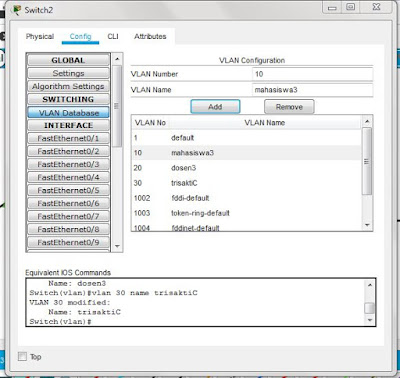This screenshot has width=400, height=378.
Task: Select VLAN 1 default row
Action: pos(247,138)
